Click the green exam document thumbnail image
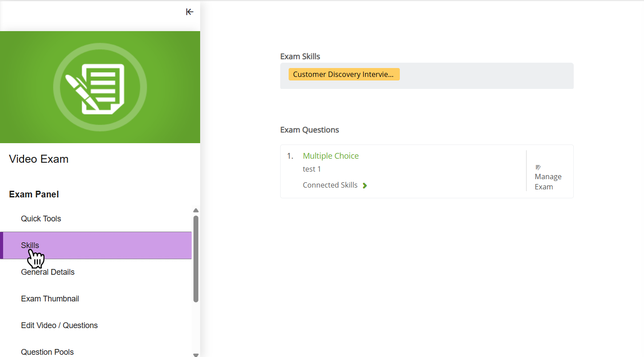The height and width of the screenshot is (357, 644). (100, 87)
